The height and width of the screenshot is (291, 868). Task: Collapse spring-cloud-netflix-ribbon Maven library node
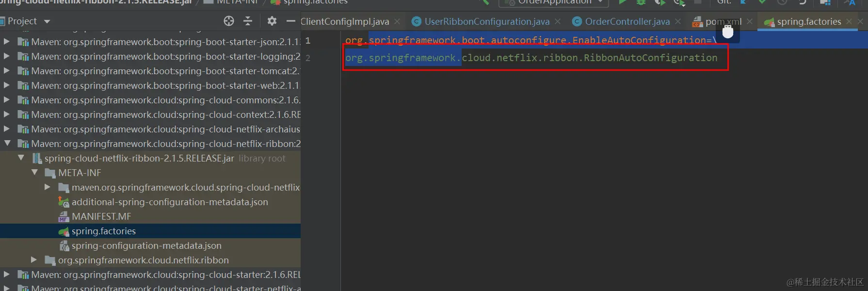[7, 144]
